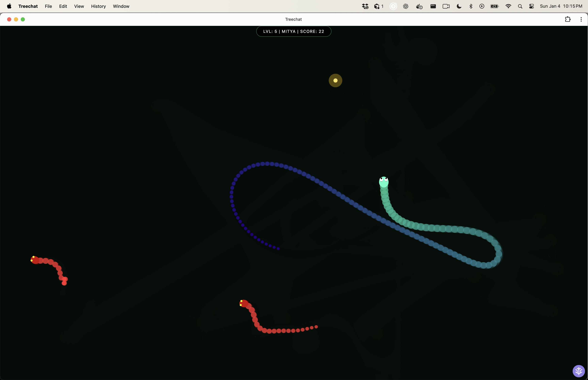
Task: Click the LVL 5 MITYA SCORE status pill
Action: [x=294, y=31]
